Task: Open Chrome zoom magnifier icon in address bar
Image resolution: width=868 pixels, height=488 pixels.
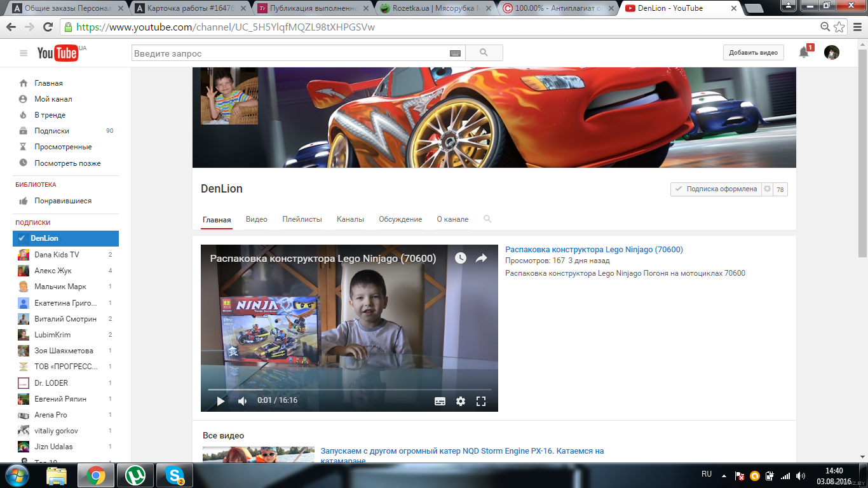Action: pyautogui.click(x=825, y=27)
